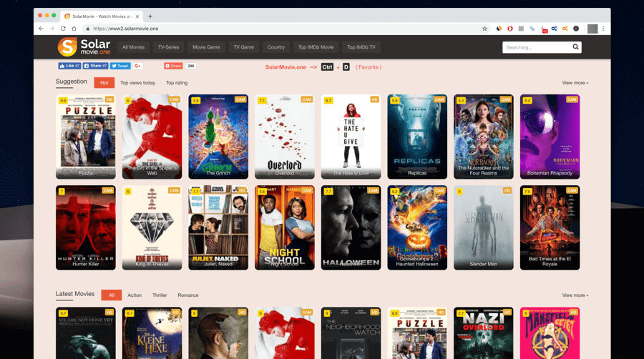Select Top rating tab

coord(177,83)
